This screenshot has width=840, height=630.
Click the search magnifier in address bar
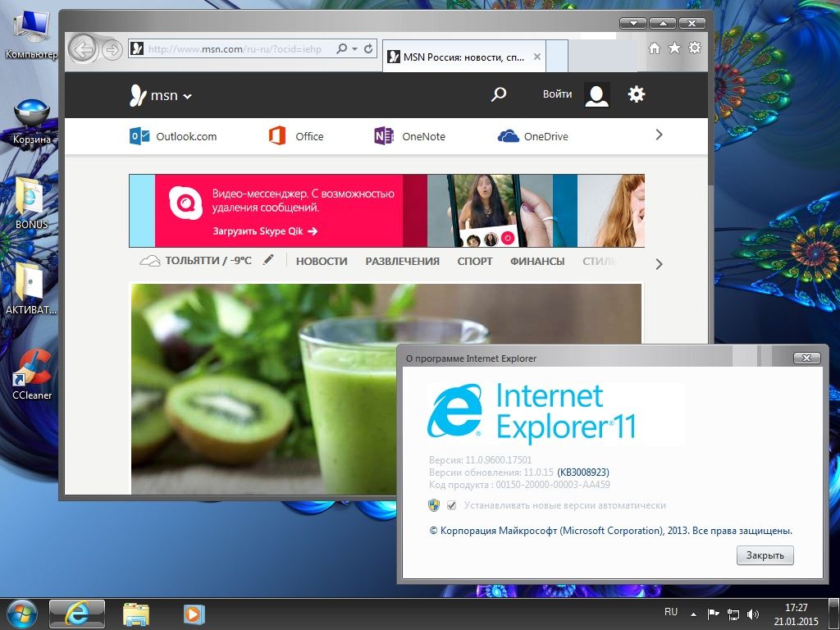click(341, 48)
